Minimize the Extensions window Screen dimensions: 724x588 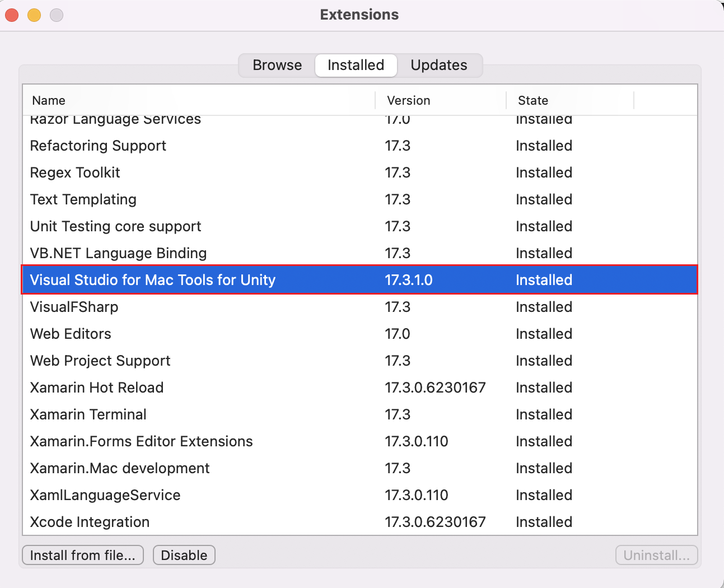[34, 15]
